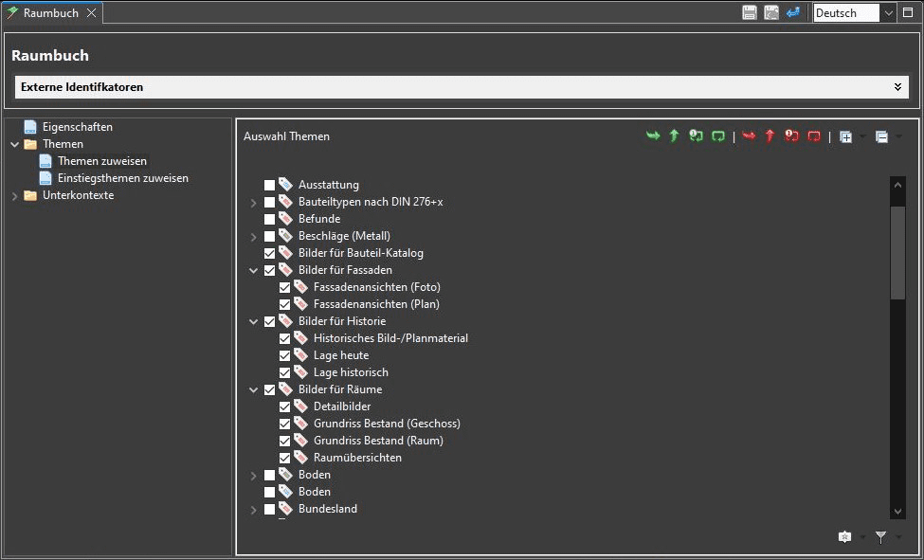The width and height of the screenshot is (924, 560).
Task: Click the save floppy disk icon
Action: [750, 12]
